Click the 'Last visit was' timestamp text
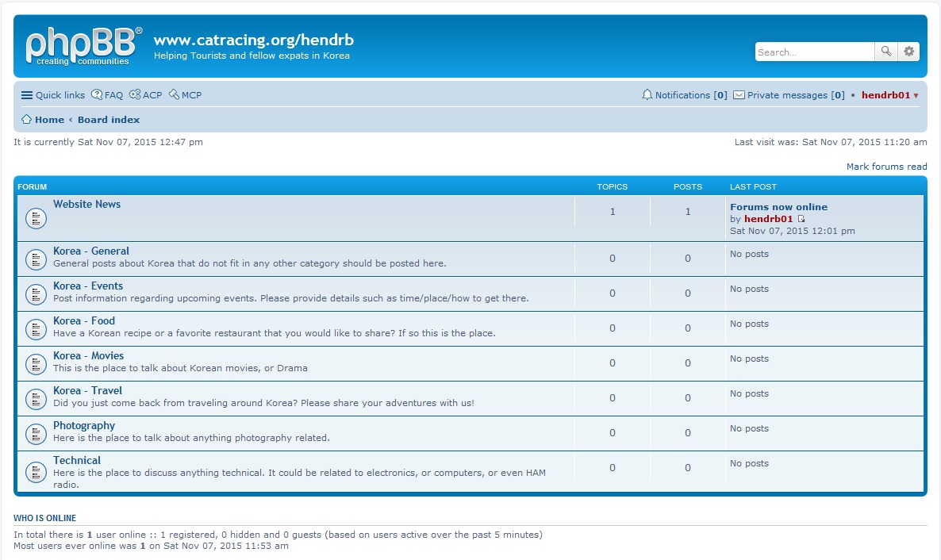 [831, 142]
